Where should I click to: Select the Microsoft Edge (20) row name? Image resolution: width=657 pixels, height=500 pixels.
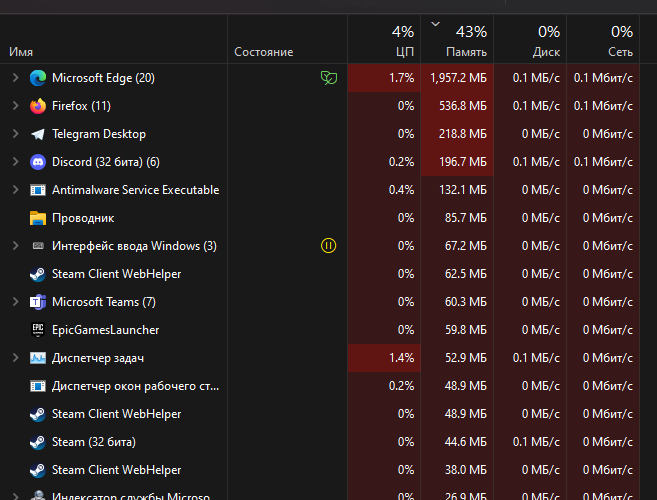pyautogui.click(x=103, y=78)
